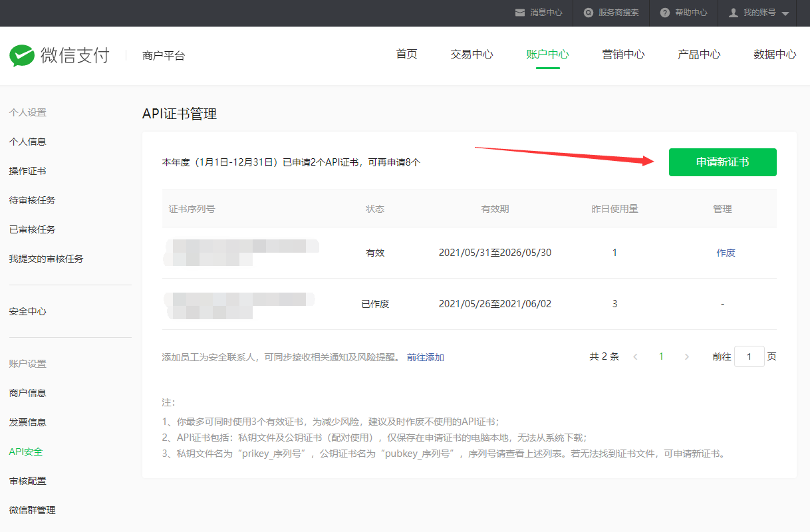
Task: Click 作废 for the valid certificate
Action: coord(726,253)
